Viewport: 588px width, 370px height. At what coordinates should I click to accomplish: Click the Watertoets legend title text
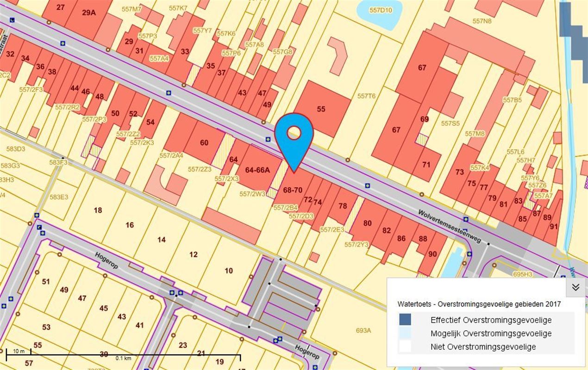tap(479, 304)
